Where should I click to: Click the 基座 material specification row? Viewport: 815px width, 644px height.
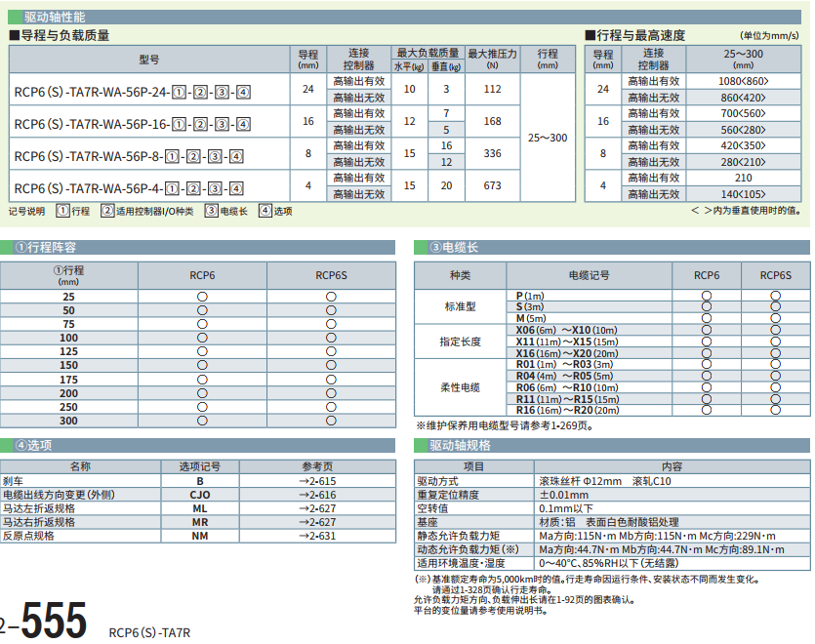pyautogui.click(x=612, y=522)
